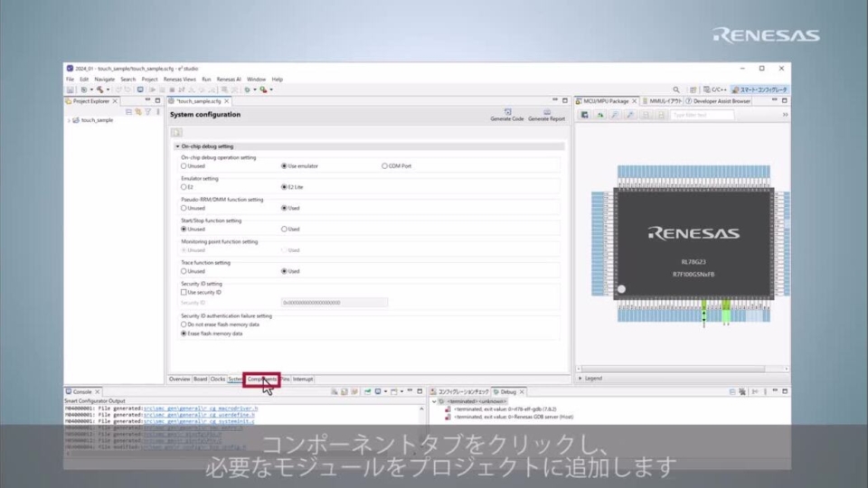Click the Type filter text field
This screenshot has height=488, width=868.
(702, 115)
